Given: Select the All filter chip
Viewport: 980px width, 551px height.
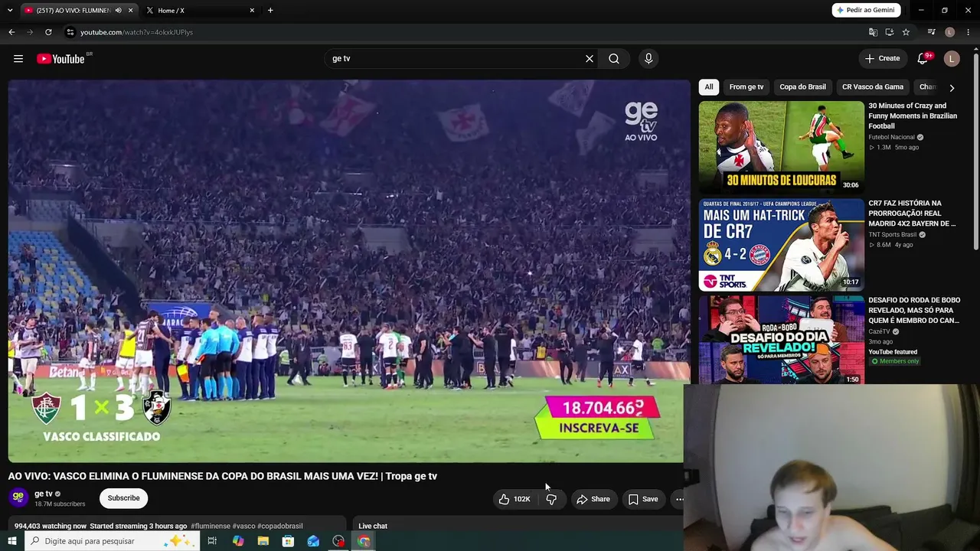Looking at the screenshot, I should tap(709, 87).
